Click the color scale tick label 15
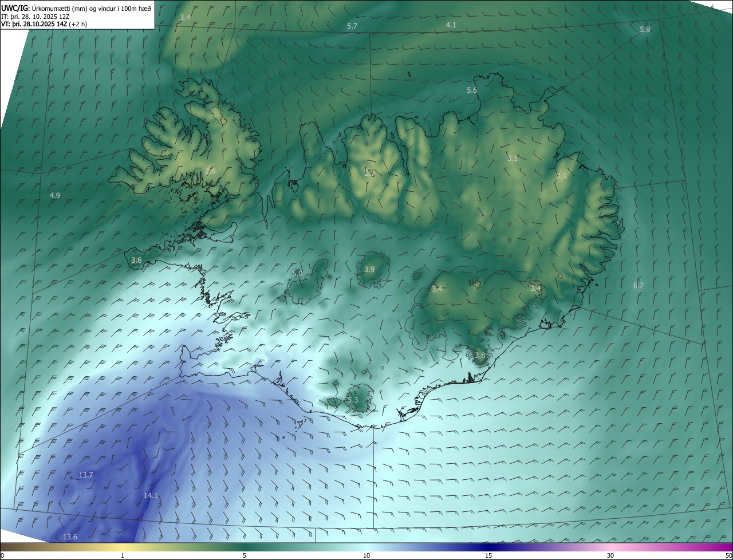The height and width of the screenshot is (560, 733). coord(488,556)
